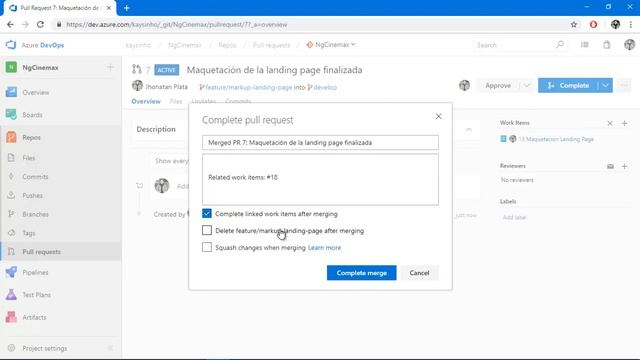Go back in the browser
640x360 pixels.
tap(10, 24)
